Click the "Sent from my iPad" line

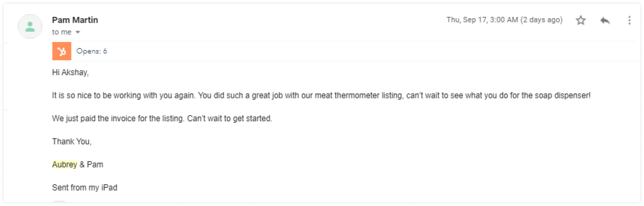coord(85,187)
